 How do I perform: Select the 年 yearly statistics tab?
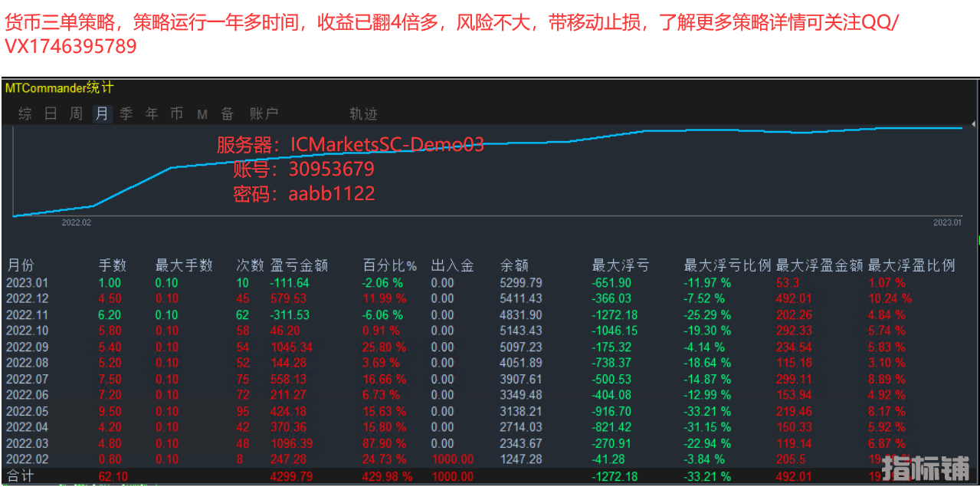coord(152,114)
